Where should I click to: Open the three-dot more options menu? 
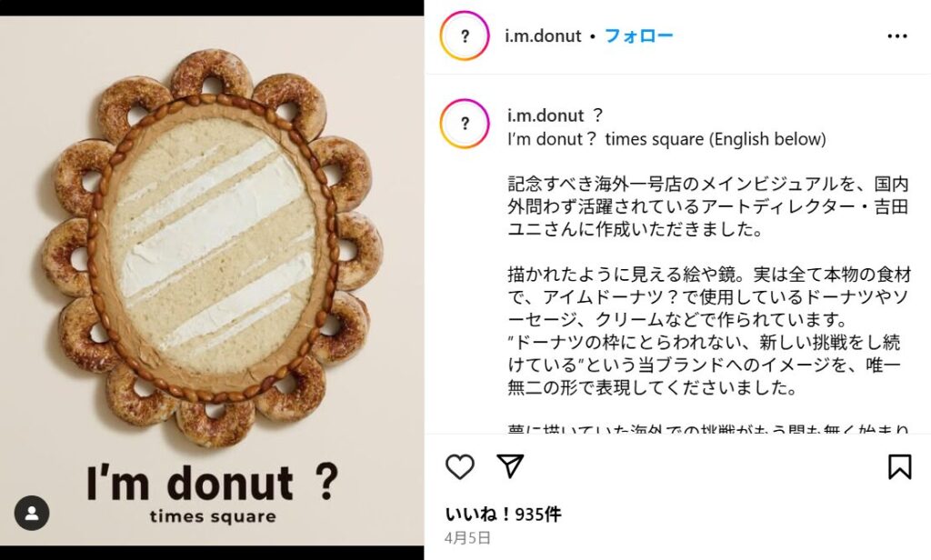click(x=896, y=36)
